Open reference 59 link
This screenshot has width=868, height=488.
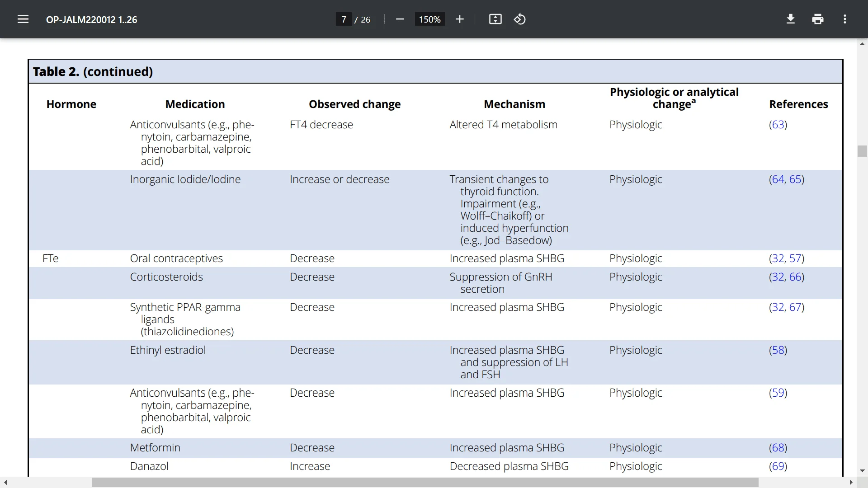coord(778,393)
